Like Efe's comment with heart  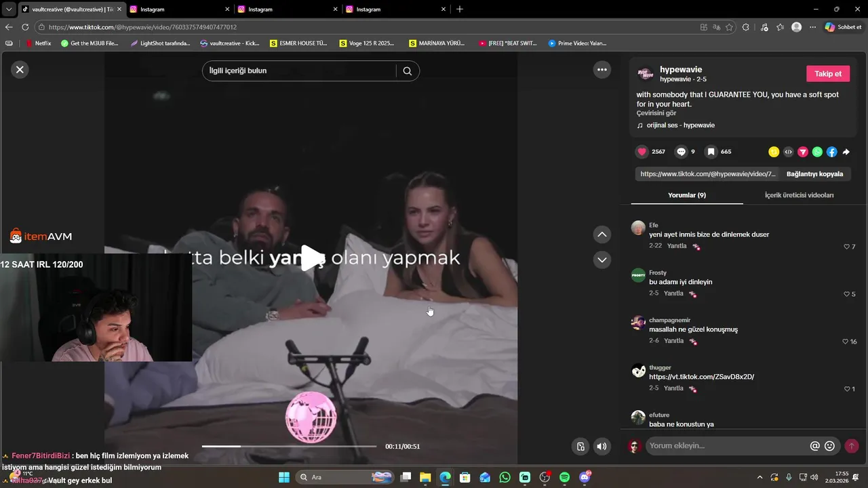(x=846, y=247)
